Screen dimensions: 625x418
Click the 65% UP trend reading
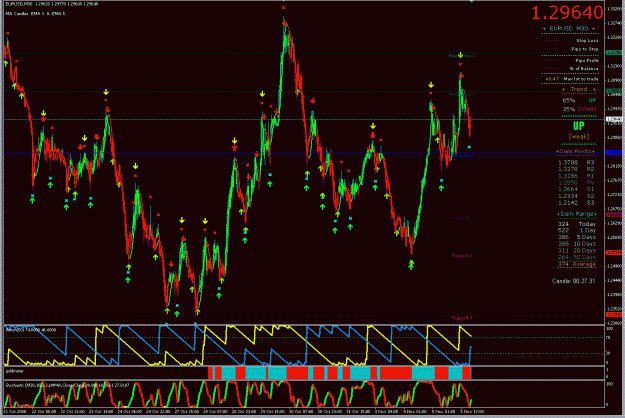pyautogui.click(x=579, y=100)
